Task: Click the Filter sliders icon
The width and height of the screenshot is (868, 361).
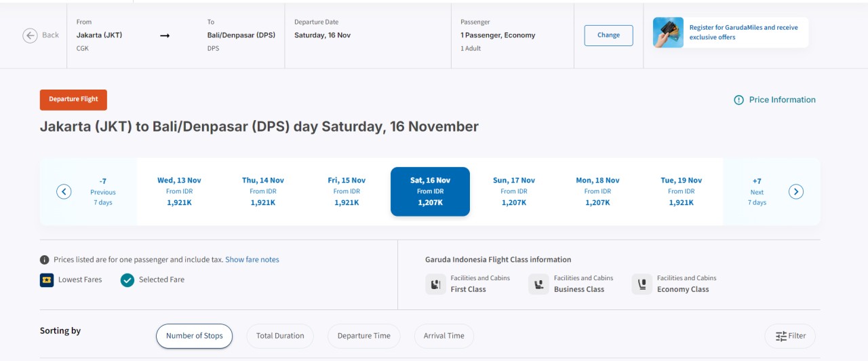Action: [781, 336]
